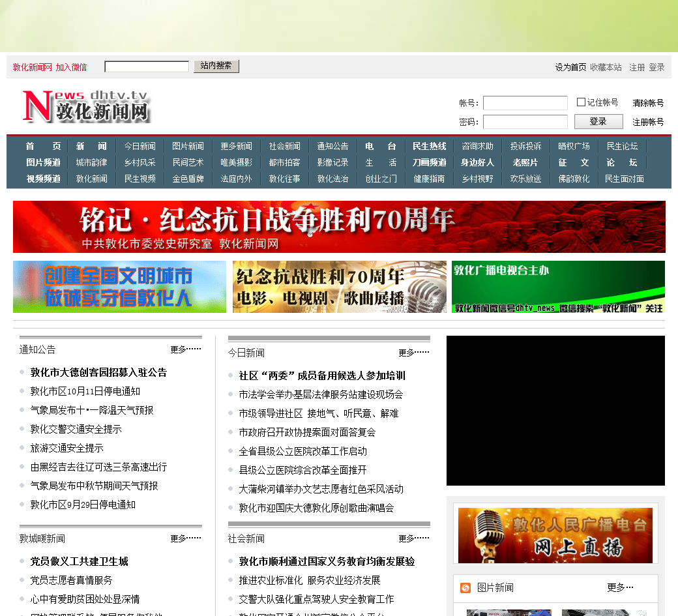Open 民生热线 navigation item

(x=430, y=146)
